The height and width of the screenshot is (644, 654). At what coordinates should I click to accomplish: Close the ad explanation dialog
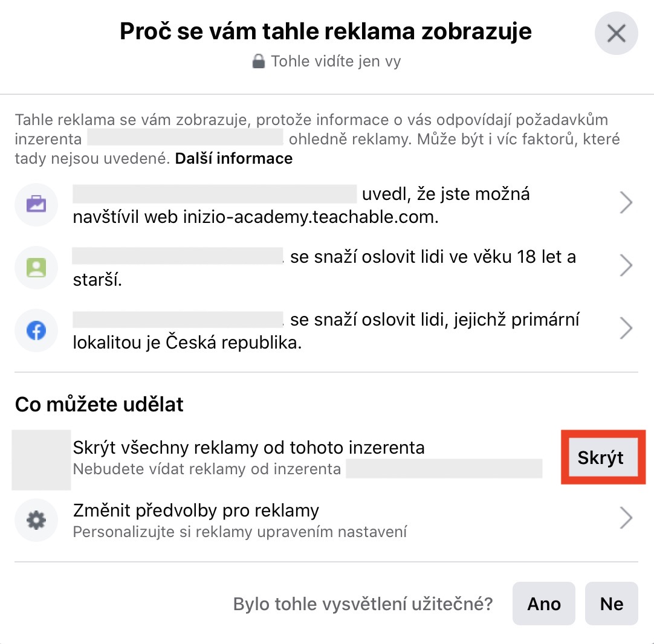pos(616,34)
